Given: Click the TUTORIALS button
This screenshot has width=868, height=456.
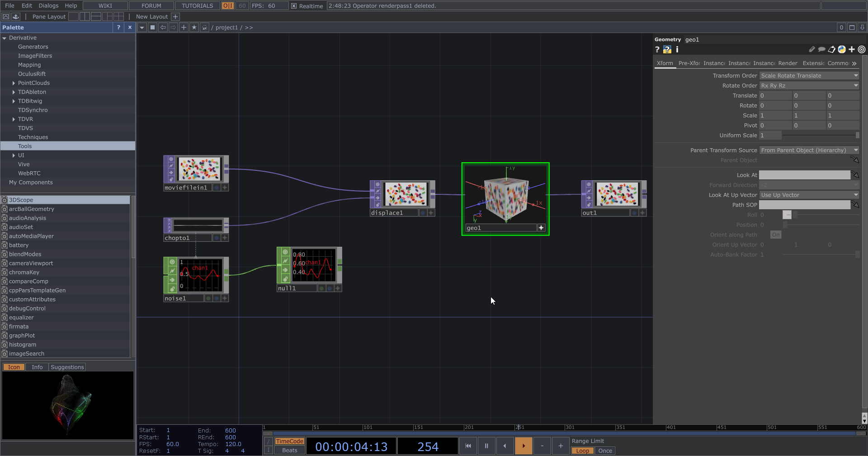Looking at the screenshot, I should (x=197, y=6).
